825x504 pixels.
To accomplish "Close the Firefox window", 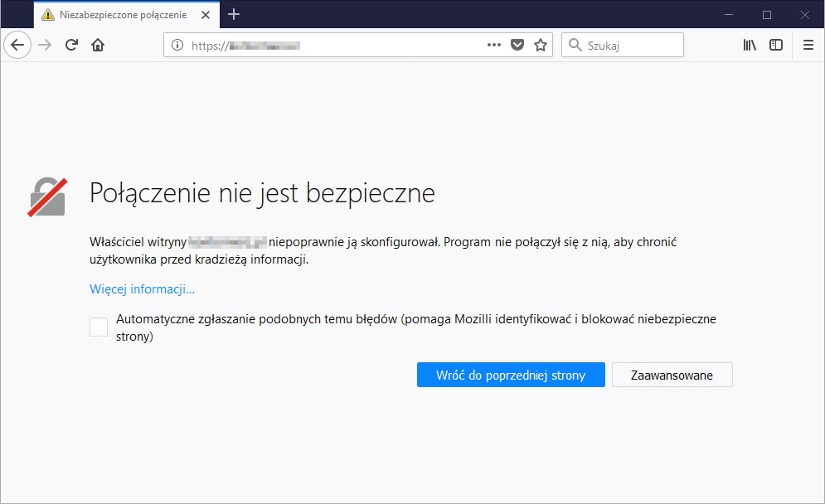I will tap(805, 14).
